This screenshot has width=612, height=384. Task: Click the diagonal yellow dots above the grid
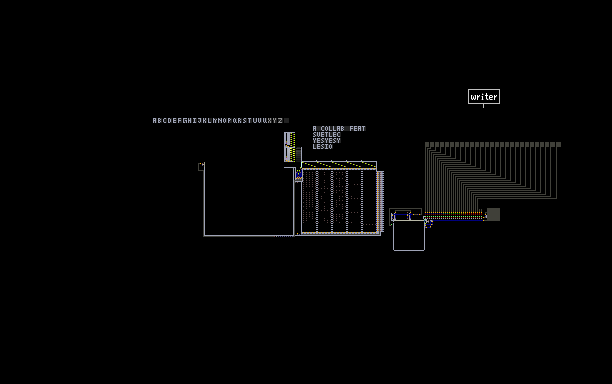tap(339, 165)
